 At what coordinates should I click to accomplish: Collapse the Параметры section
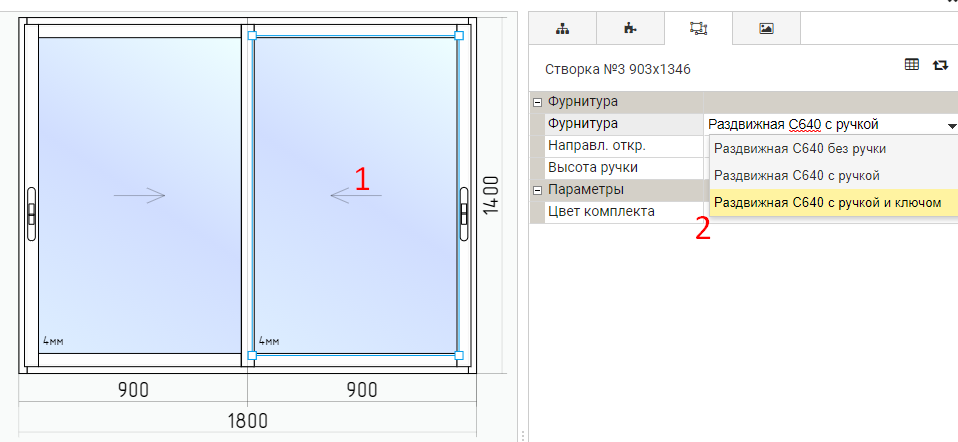pyautogui.click(x=538, y=190)
